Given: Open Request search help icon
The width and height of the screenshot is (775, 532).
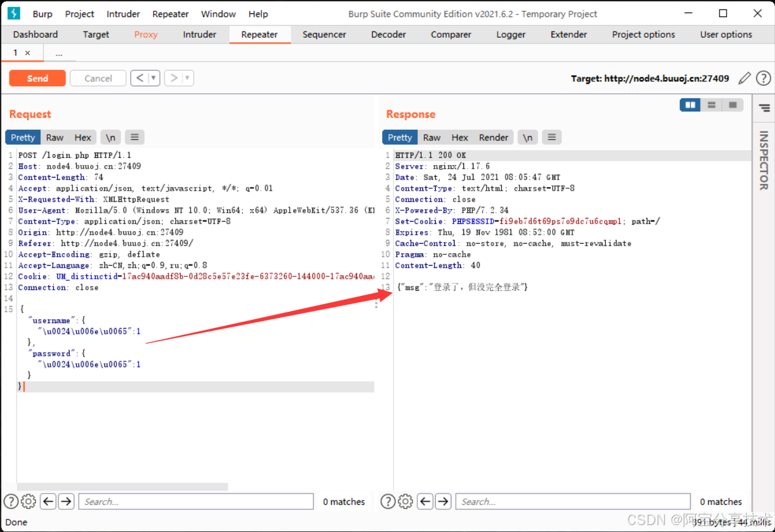Looking at the screenshot, I should click(x=11, y=502).
